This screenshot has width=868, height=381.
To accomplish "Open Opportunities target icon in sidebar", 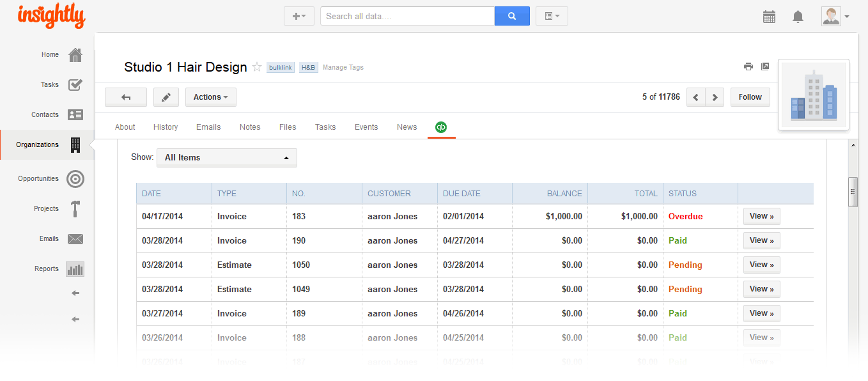I will coord(75,179).
